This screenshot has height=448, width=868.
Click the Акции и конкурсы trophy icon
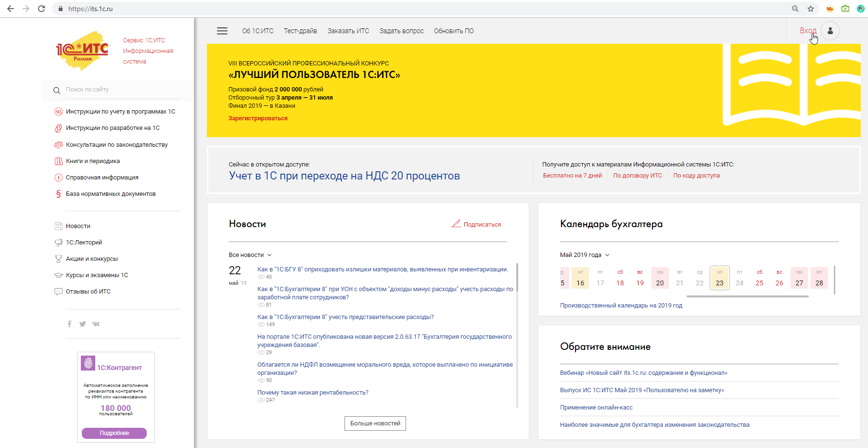point(58,259)
